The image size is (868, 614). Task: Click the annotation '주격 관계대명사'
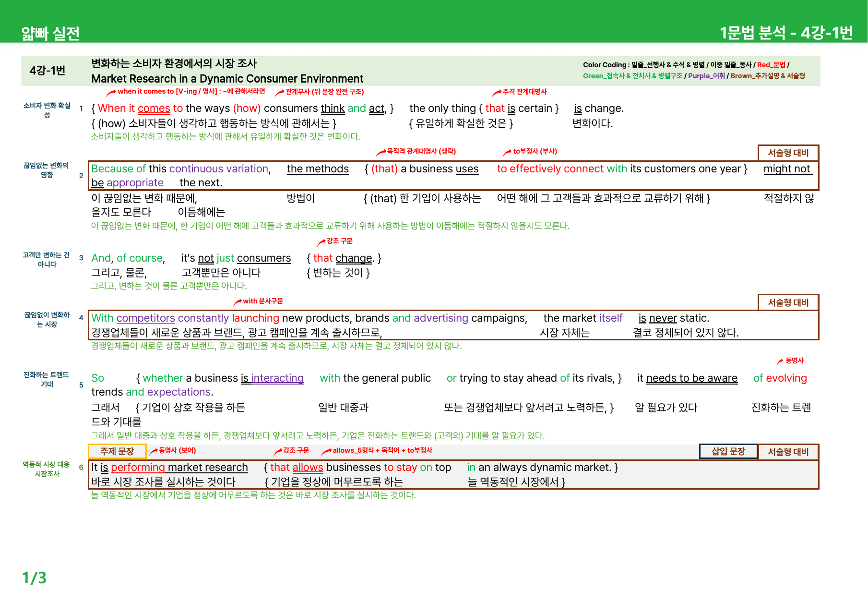click(x=525, y=91)
